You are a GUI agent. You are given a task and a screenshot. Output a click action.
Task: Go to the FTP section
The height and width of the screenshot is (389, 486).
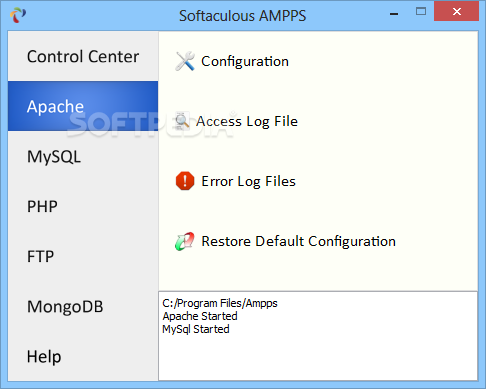coord(83,256)
